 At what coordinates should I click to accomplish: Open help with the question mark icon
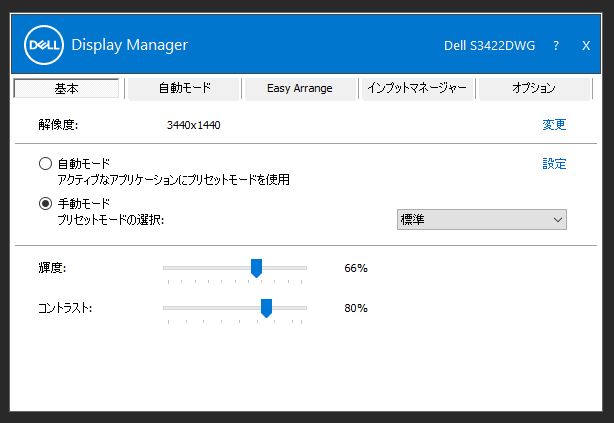point(556,45)
